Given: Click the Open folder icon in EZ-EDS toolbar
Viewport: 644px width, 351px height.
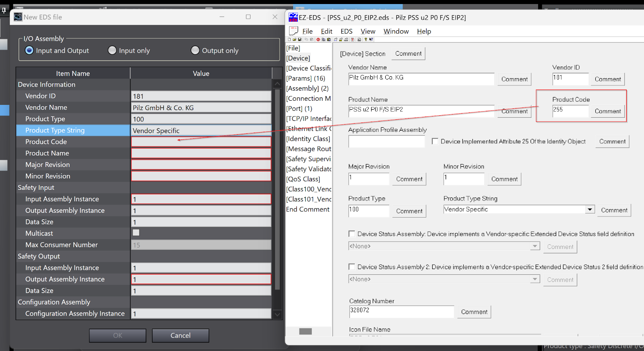Looking at the screenshot, I should click(x=295, y=39).
